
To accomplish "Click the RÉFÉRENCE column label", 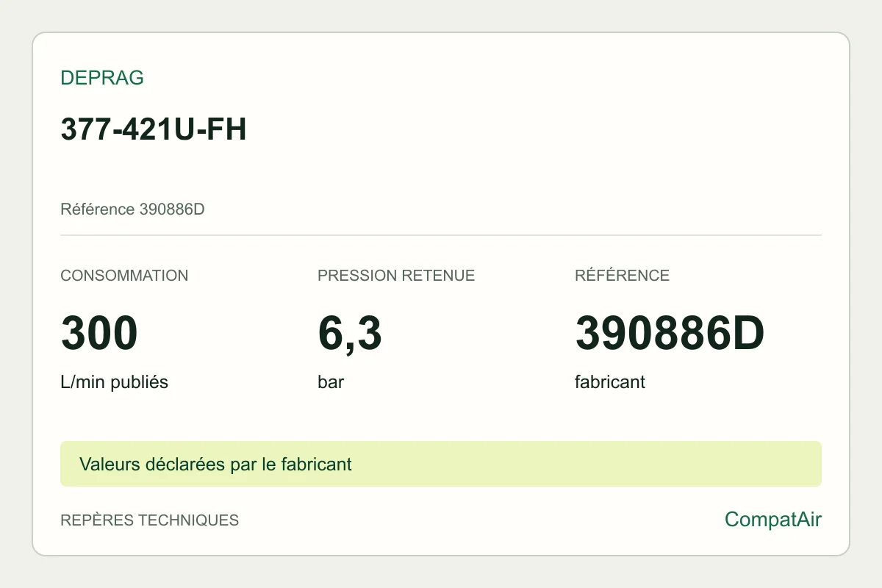I will pos(622,276).
